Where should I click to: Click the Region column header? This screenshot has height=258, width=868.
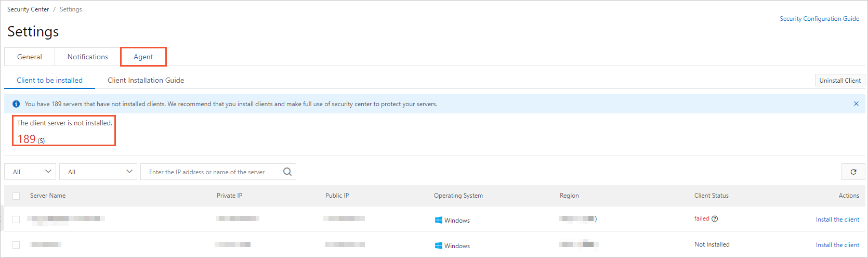569,196
